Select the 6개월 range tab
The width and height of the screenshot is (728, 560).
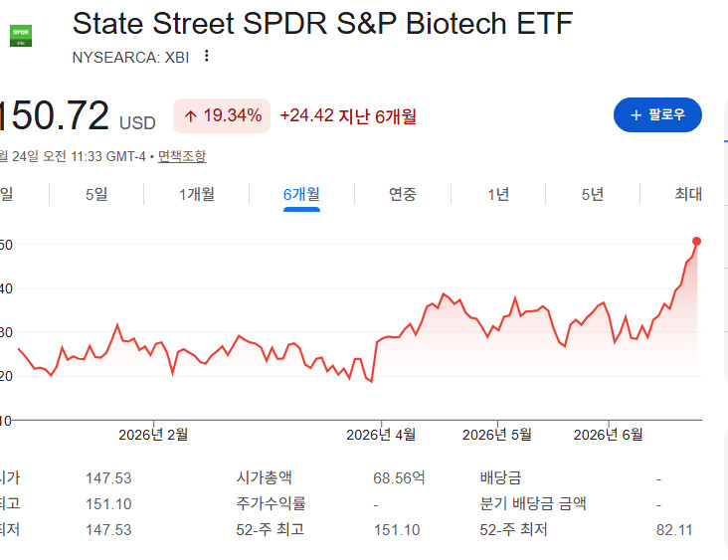(301, 194)
